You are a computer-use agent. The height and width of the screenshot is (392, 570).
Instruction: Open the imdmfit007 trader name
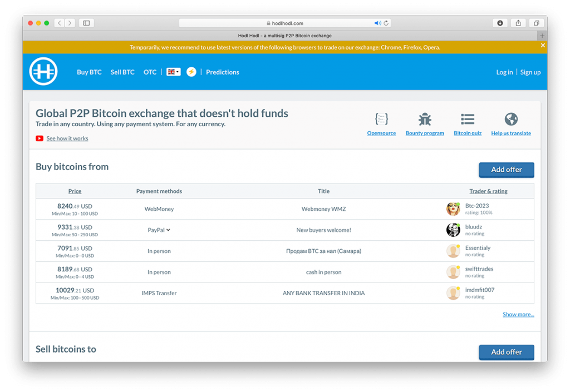480,290
